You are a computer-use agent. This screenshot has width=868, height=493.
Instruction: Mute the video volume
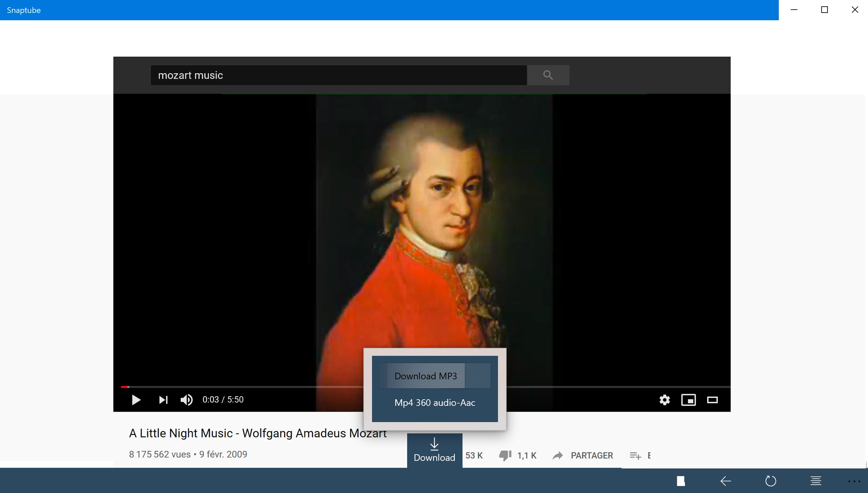point(186,400)
